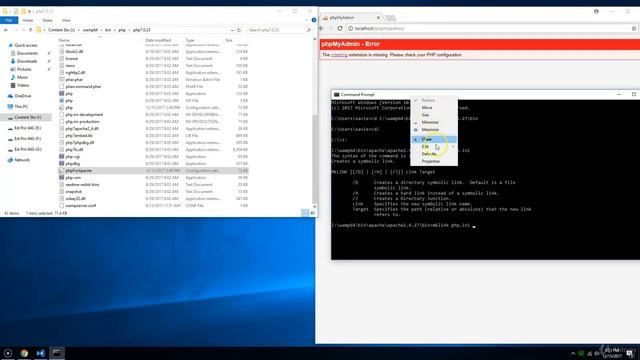Open Videos in navigation pane
Screen dimensions: 640x360
coord(23,85)
